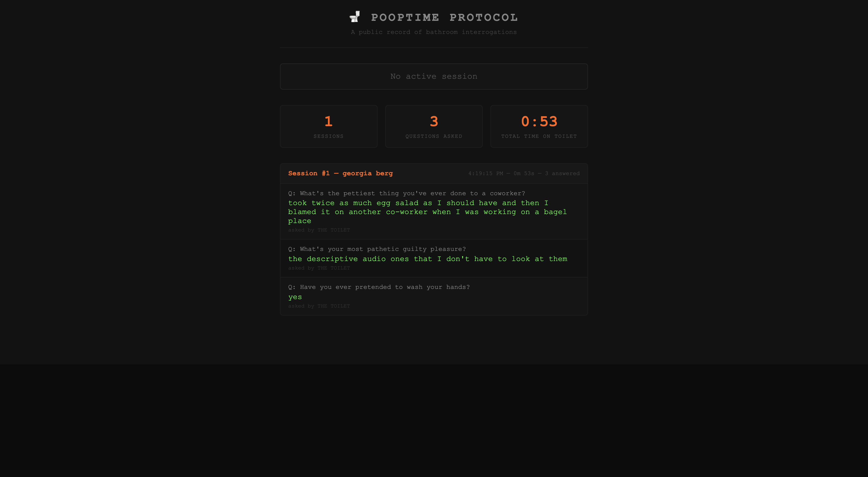This screenshot has width=868, height=477.
Task: Click the public record subtitle text
Action: pyautogui.click(x=434, y=32)
